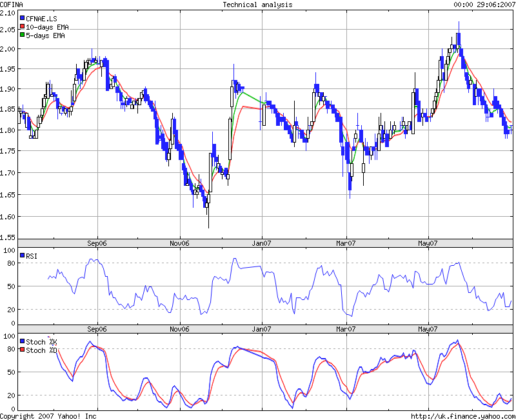Select May07 date label under price chart

click(x=428, y=243)
